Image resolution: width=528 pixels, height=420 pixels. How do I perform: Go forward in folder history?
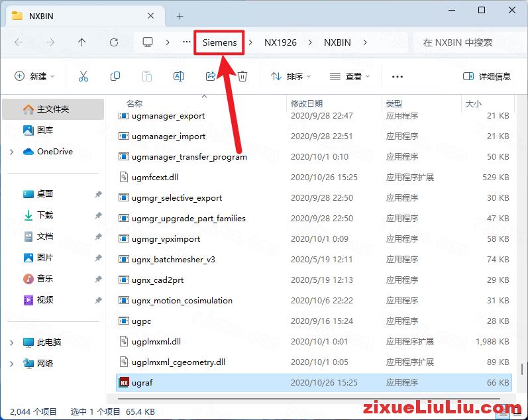[50, 42]
